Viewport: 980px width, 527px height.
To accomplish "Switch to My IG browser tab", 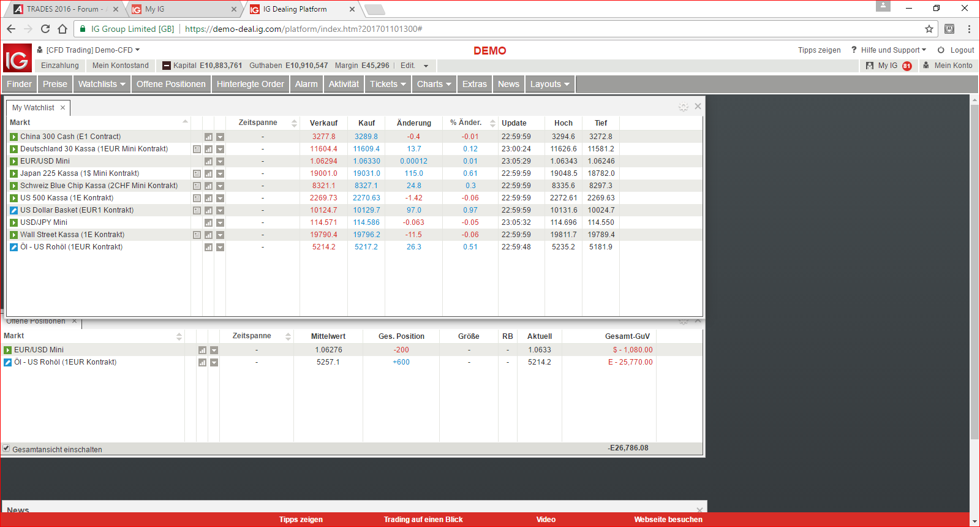I will point(182,9).
